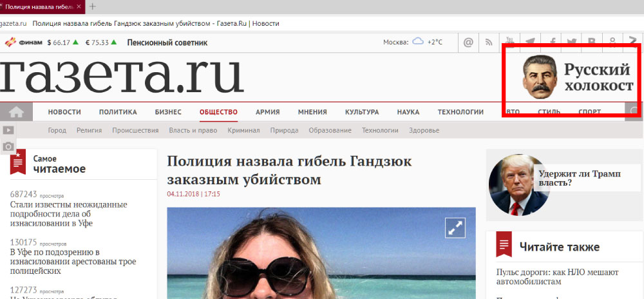Click the red bookmark icon beside Самое читаемое
The image size is (644, 299).
click(x=17, y=161)
